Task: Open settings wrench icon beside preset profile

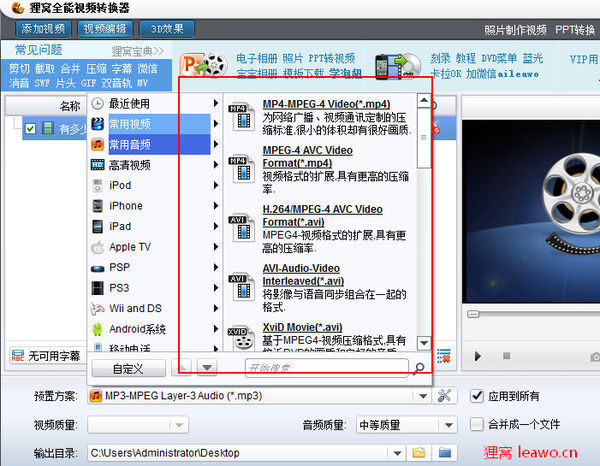Action: coord(446,397)
